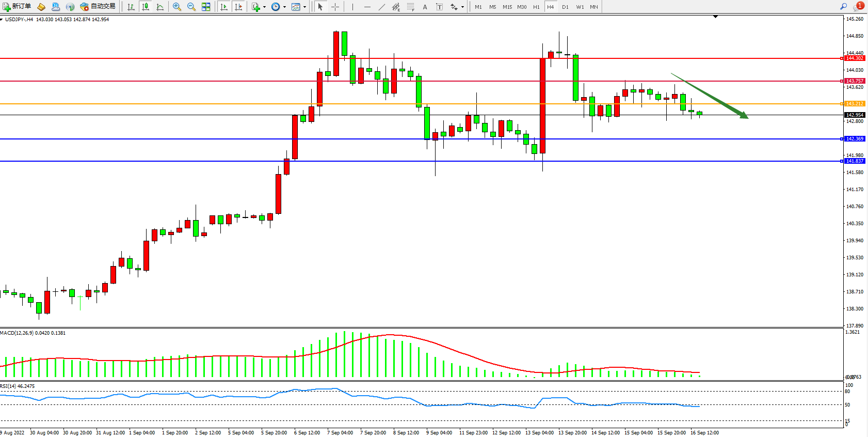868x437 pixels.
Task: Toggle the chart auto scroll button
Action: (224, 7)
